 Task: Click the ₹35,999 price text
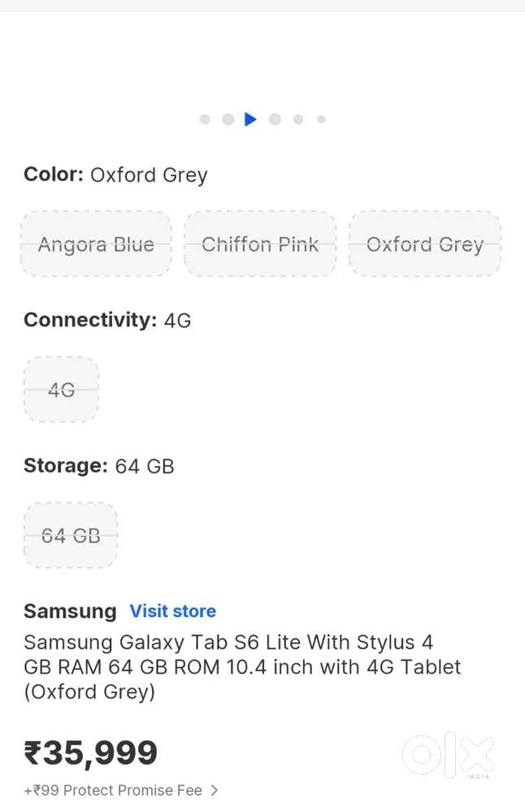(x=91, y=752)
